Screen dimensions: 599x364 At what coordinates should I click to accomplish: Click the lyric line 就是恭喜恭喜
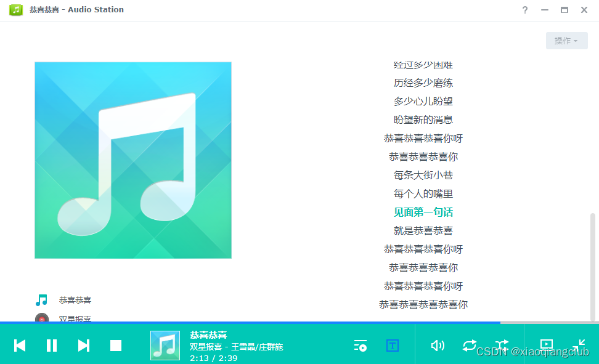423,230
